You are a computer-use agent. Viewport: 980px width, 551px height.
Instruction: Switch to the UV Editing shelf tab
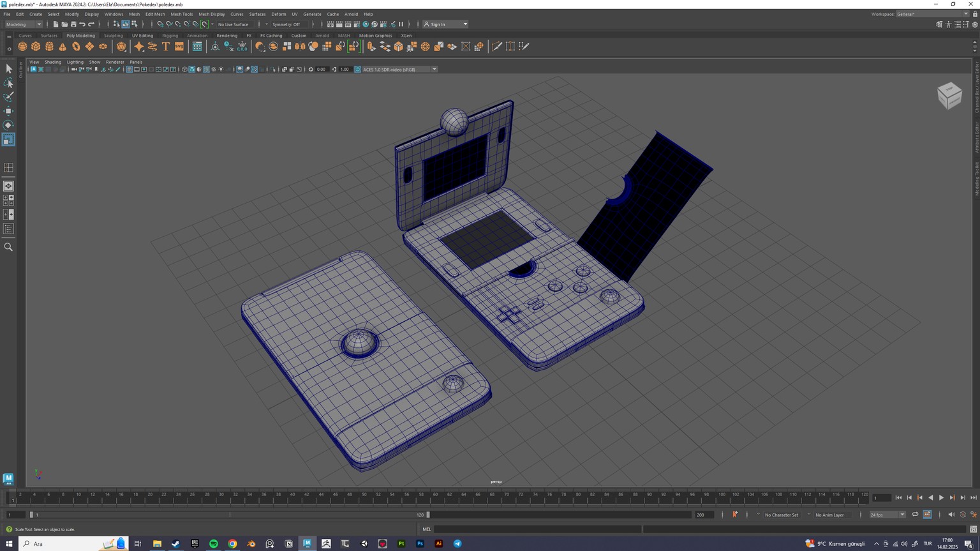point(142,36)
